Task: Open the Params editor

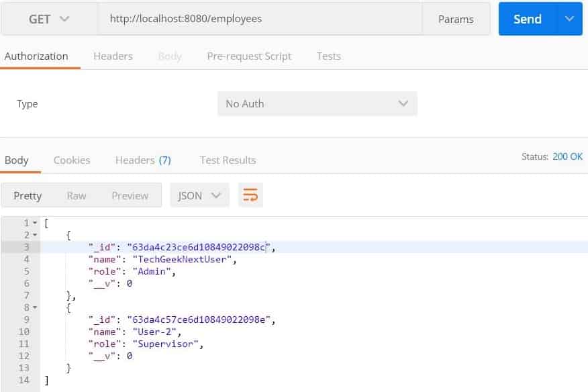Action: [456, 19]
